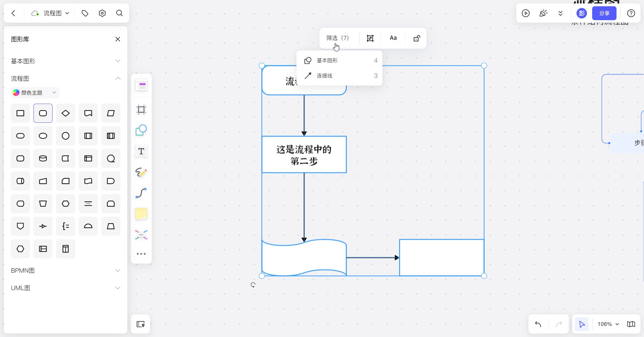Click the undo arrow
The image size is (644, 337).
click(538, 324)
